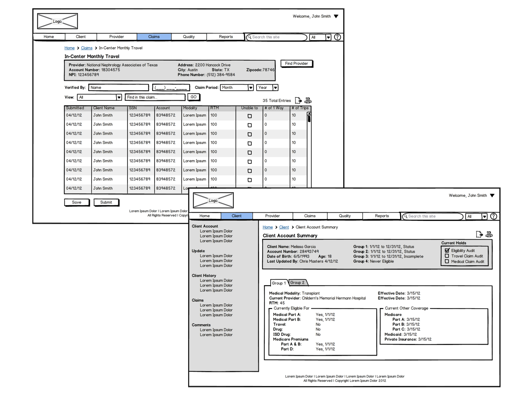Click the Save button
532x395 pixels.
[x=77, y=202]
